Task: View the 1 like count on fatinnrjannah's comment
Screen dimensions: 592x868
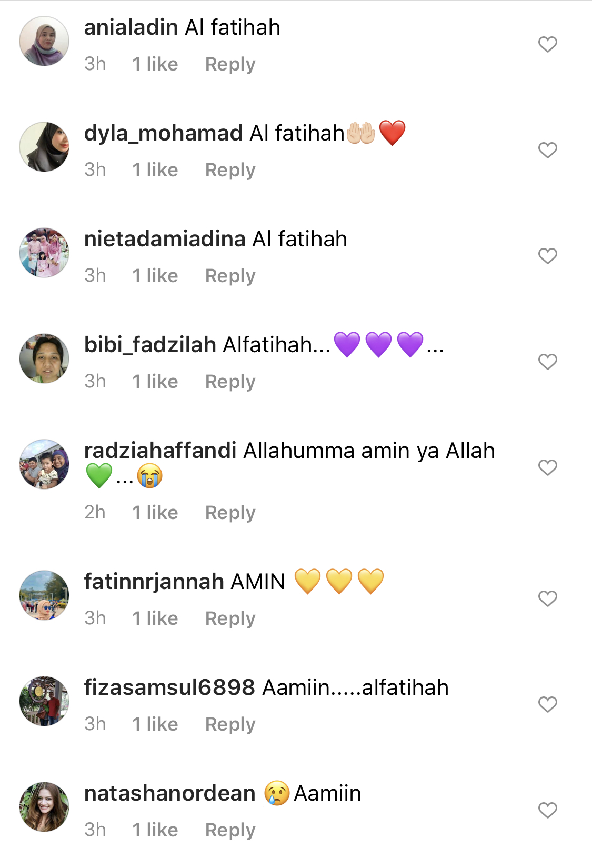Action: click(x=155, y=618)
